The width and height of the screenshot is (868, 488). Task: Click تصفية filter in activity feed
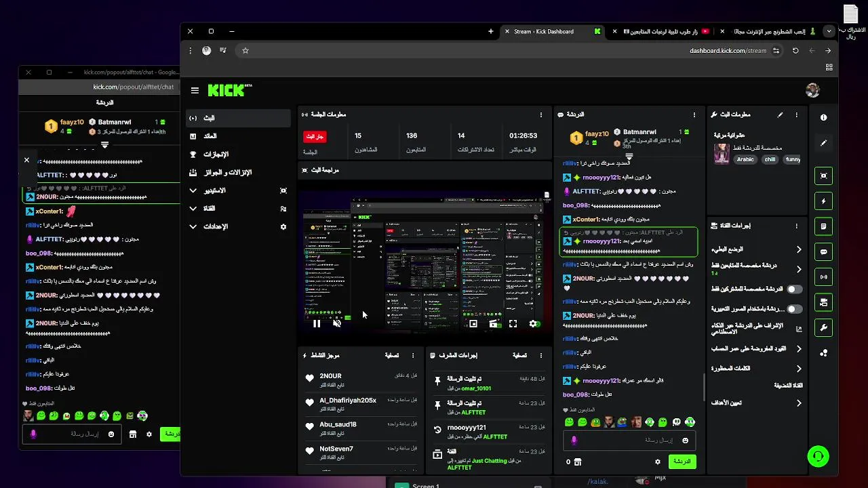(x=392, y=355)
